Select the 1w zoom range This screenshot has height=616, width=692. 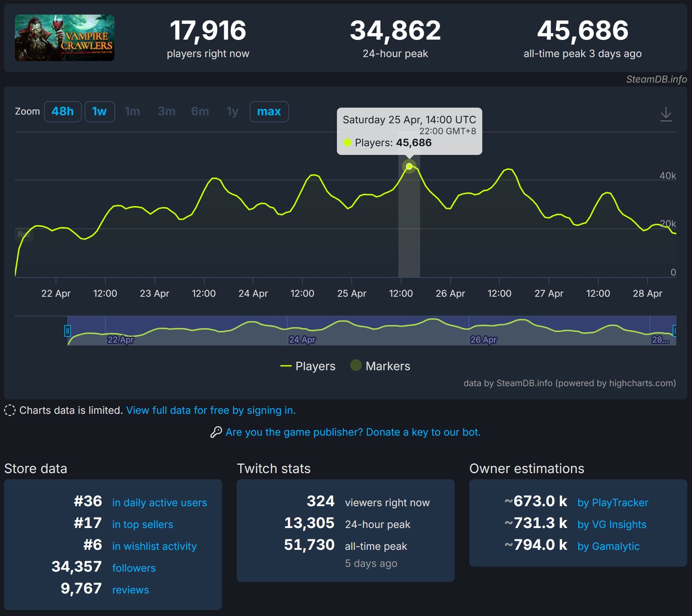tap(99, 112)
